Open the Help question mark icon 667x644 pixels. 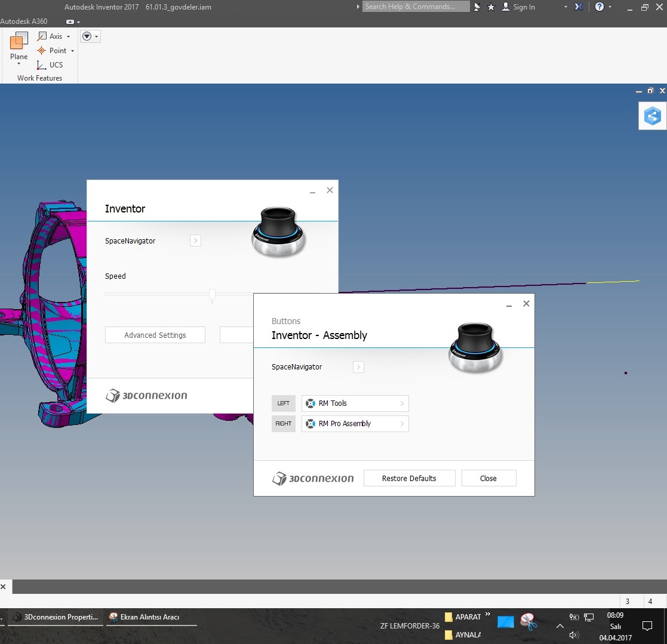[600, 7]
